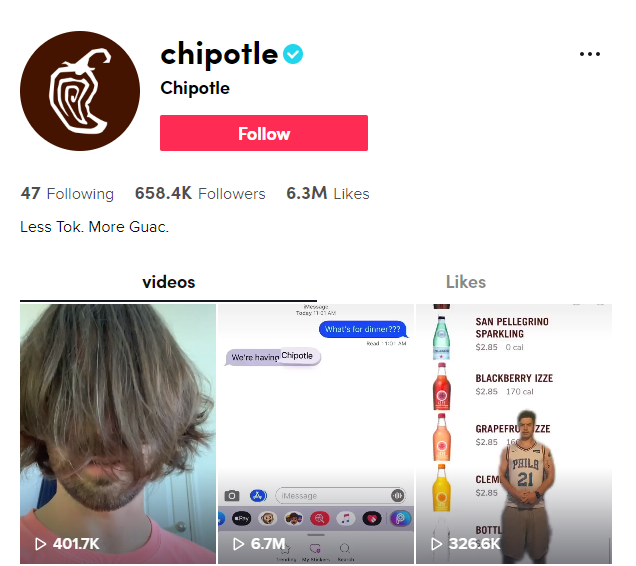Viewport: 636px width, 566px height.
Task: Open the 47 Following list
Action: (67, 194)
